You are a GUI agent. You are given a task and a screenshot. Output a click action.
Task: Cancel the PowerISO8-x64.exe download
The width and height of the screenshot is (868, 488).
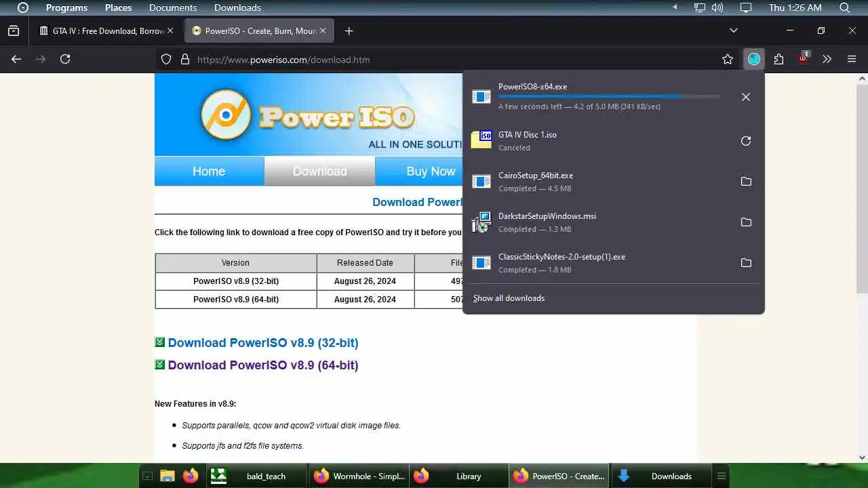(x=746, y=97)
